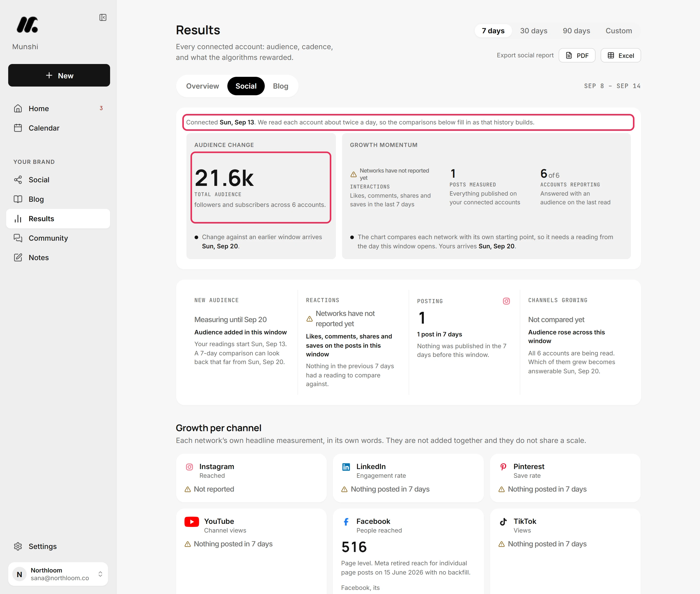This screenshot has height=594, width=700.
Task: Click the Growth per channel heading
Action: 218,428
